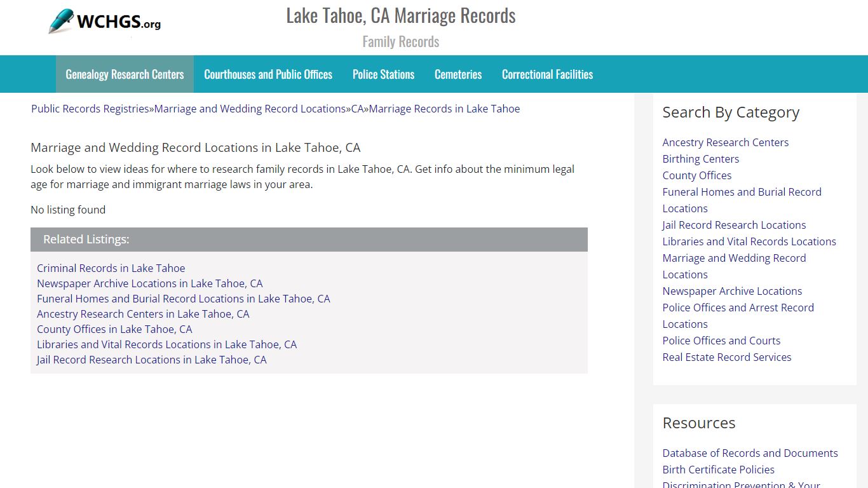The width and height of the screenshot is (868, 488).
Task: Select Correctional Facilities in navigation
Action: pos(547,74)
